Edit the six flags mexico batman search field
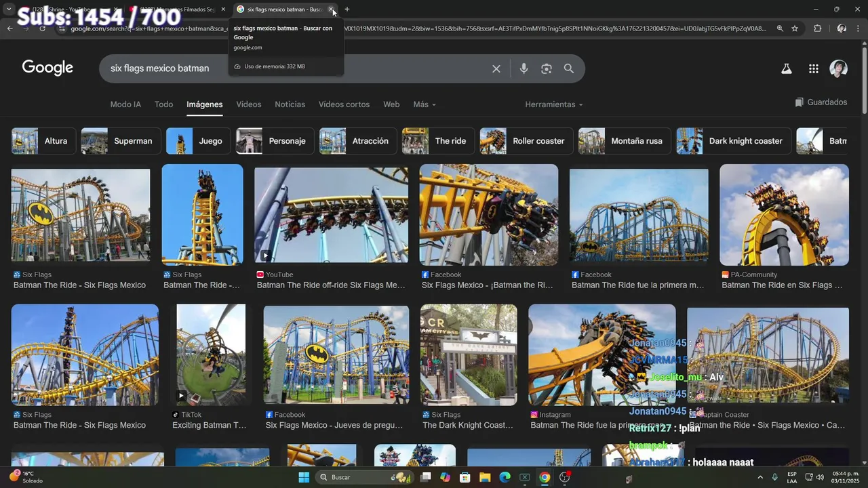The height and width of the screenshot is (488, 868). point(295,68)
